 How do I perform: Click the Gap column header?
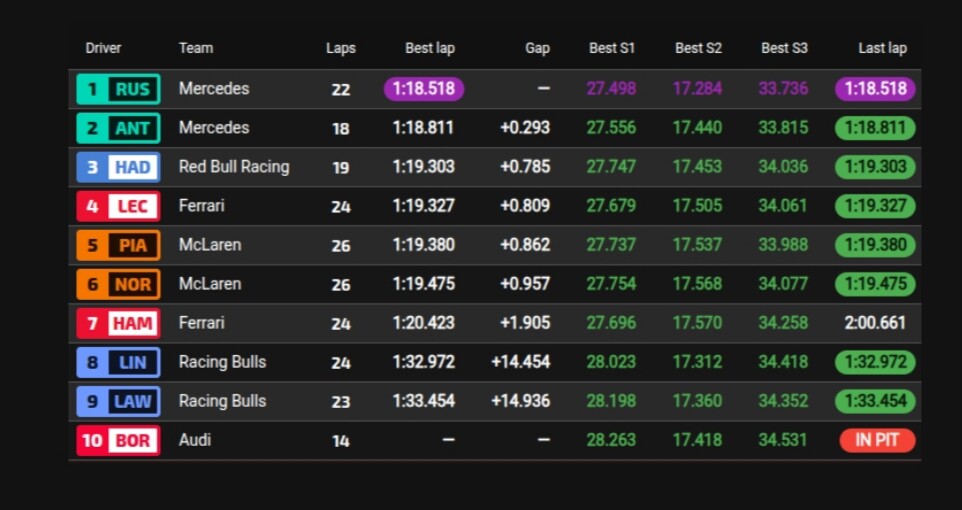[537, 48]
